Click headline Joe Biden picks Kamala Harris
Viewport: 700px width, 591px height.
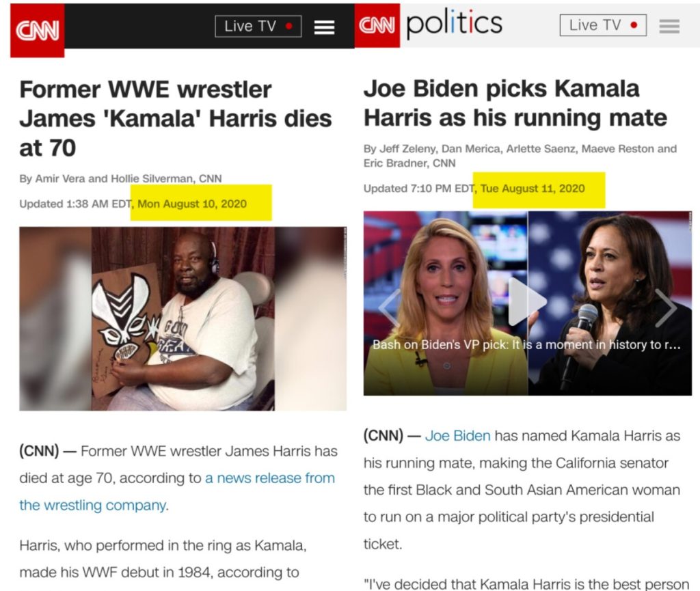pos(515,103)
